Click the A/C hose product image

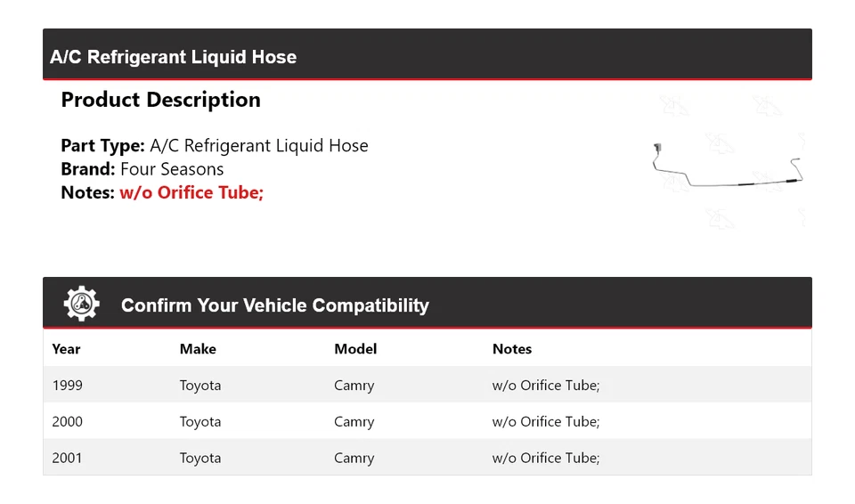point(729,166)
